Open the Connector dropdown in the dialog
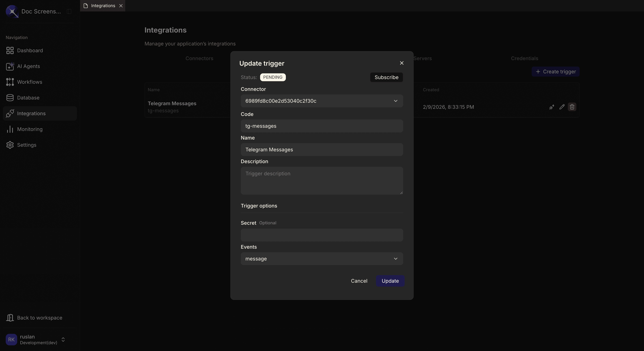The height and width of the screenshot is (351, 644). [321, 101]
